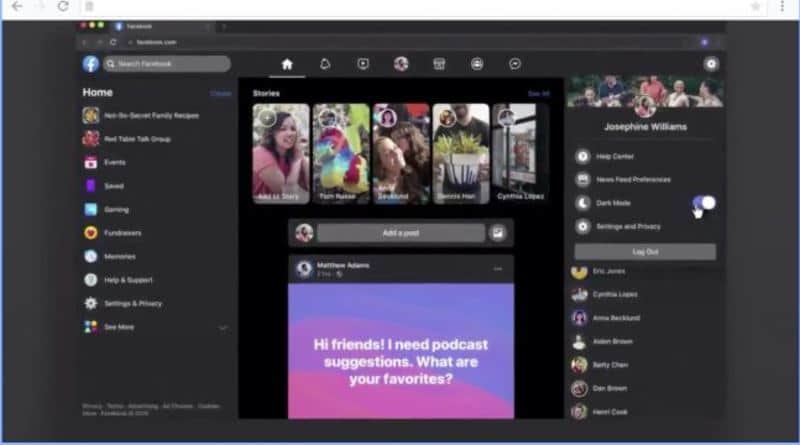Click the Help Center question icon
Screen dimensions: 800x445
pyautogui.click(x=583, y=156)
